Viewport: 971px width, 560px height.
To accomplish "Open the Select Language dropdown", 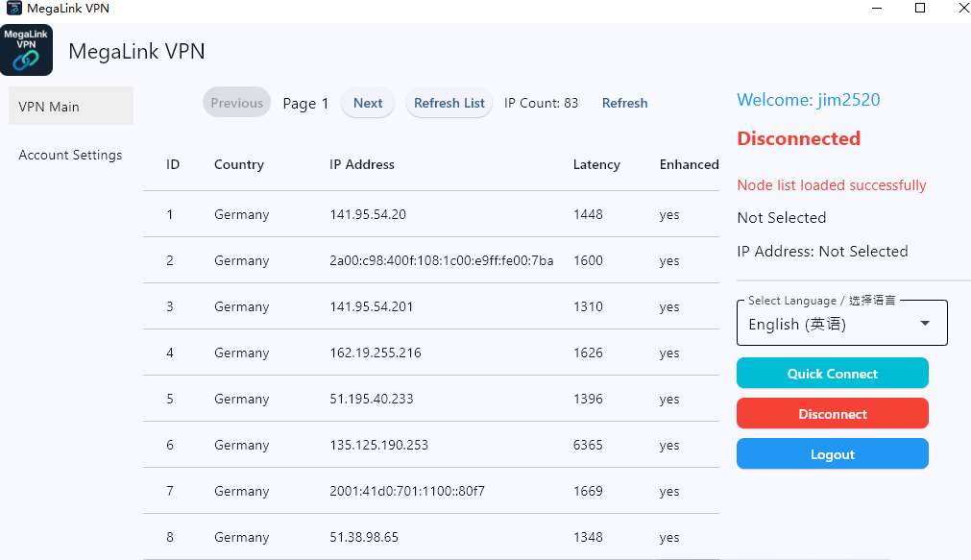I will [x=840, y=323].
